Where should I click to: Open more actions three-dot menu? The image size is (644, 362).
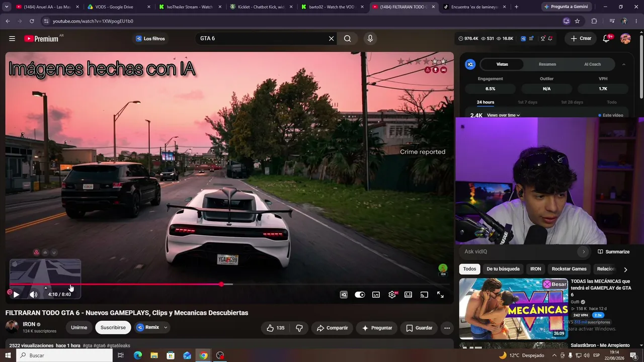[x=447, y=328]
